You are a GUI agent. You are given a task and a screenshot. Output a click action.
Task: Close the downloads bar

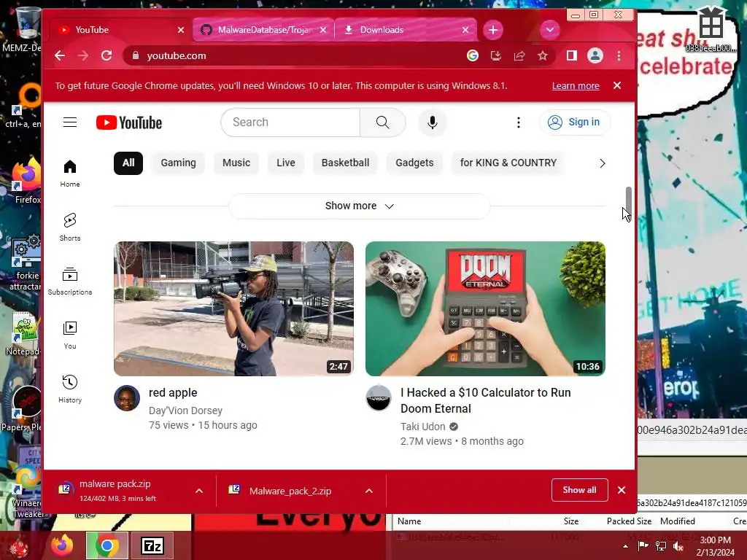tap(622, 490)
